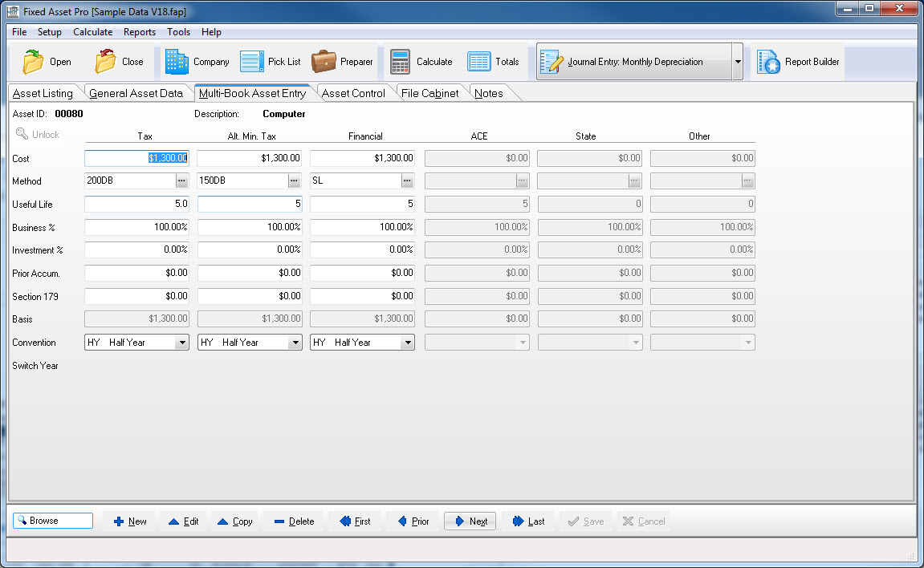Open the Financial Method picker ellipsis

[407, 181]
